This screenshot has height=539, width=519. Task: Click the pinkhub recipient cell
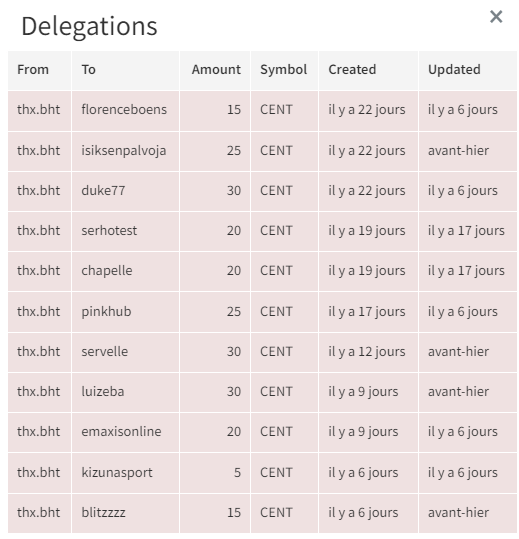point(125,312)
